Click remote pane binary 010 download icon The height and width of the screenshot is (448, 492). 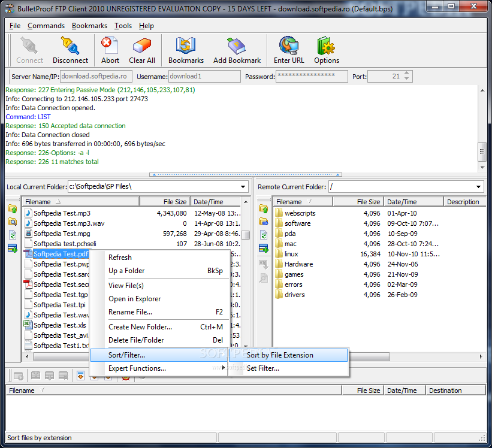(x=264, y=264)
